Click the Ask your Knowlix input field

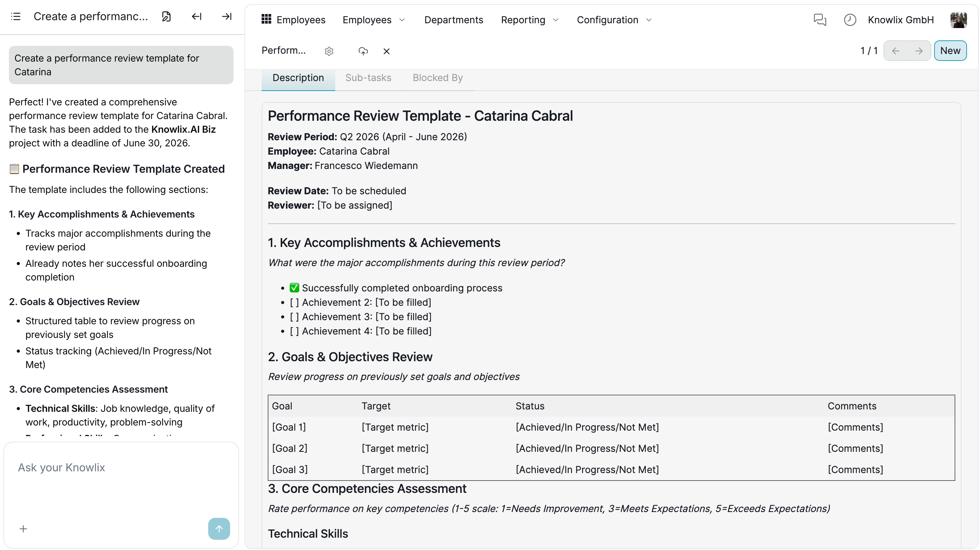pos(121,468)
